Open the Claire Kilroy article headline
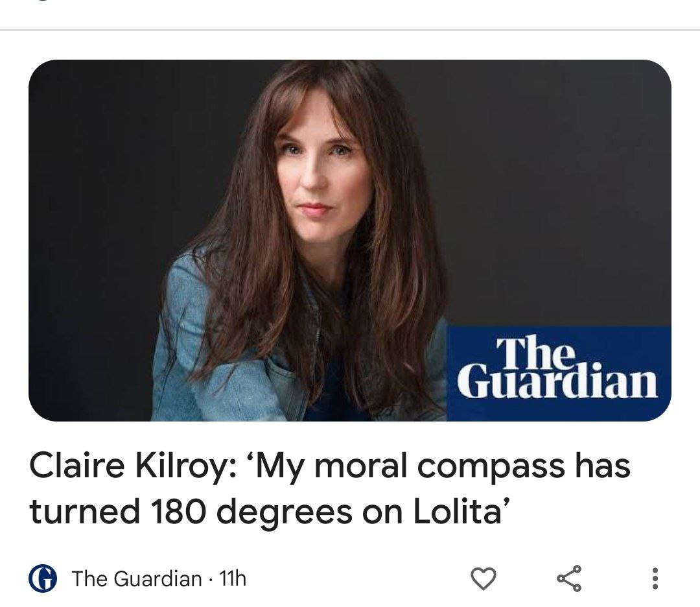This screenshot has height=607, width=700. pos(329,489)
